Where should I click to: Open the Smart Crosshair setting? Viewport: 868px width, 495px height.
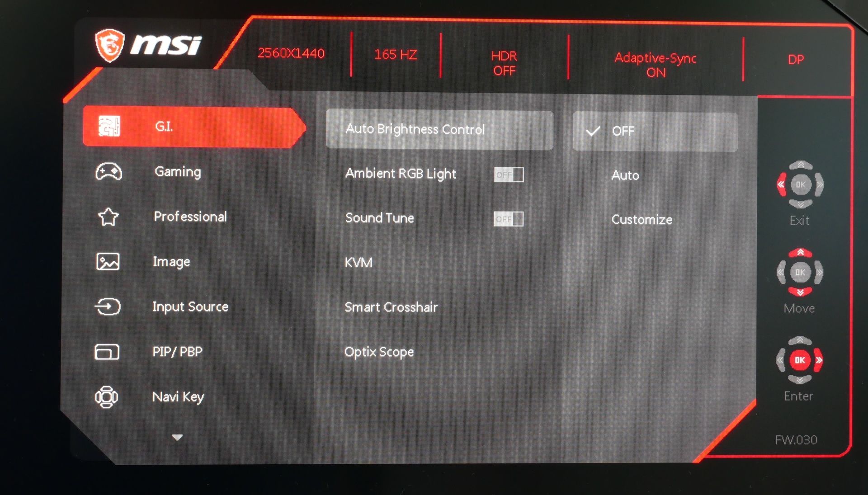pyautogui.click(x=391, y=307)
